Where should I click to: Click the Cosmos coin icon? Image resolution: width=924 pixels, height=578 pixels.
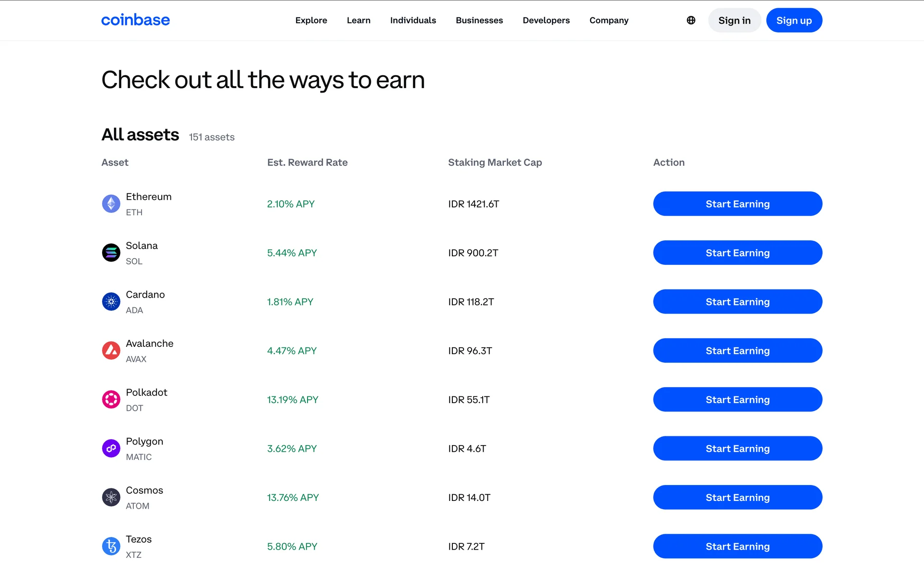pyautogui.click(x=111, y=498)
